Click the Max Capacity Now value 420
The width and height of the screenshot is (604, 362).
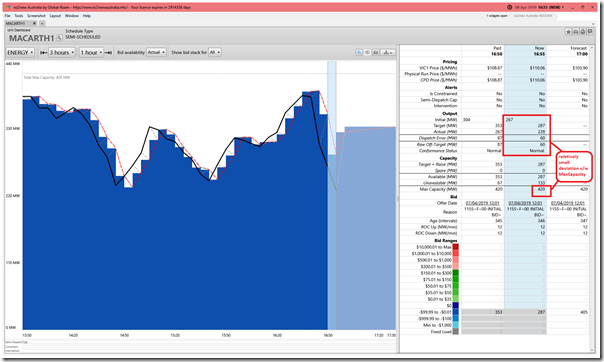(x=541, y=189)
